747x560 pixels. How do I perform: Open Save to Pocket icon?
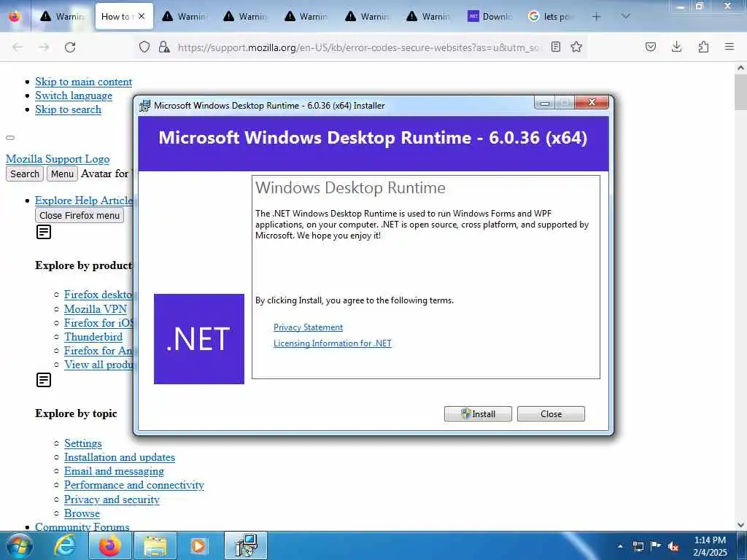(651, 47)
